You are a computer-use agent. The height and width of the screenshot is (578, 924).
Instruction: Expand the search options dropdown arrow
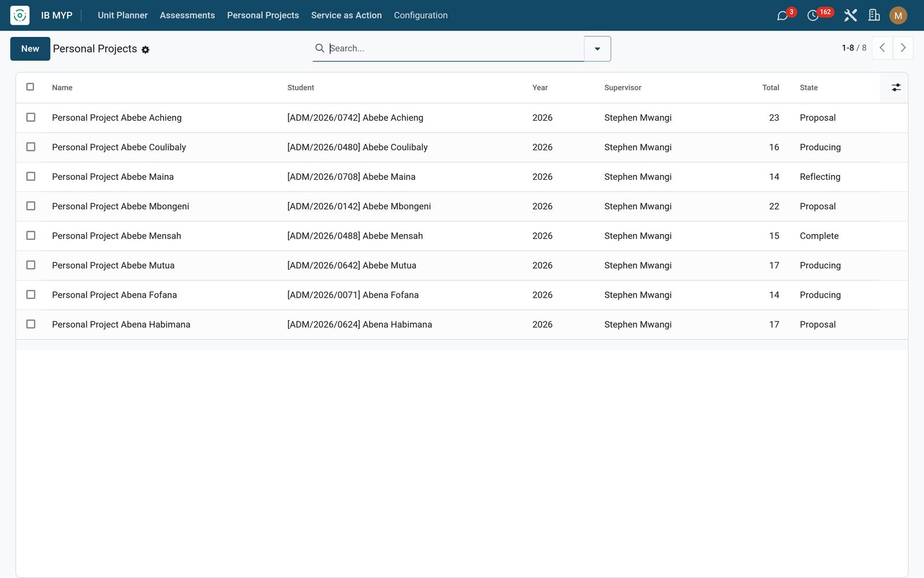597,49
